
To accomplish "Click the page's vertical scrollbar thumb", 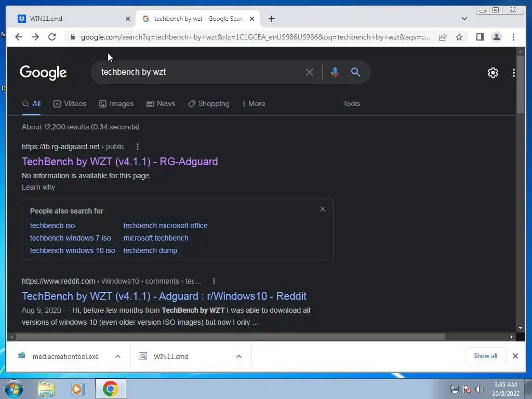I will (520, 85).
